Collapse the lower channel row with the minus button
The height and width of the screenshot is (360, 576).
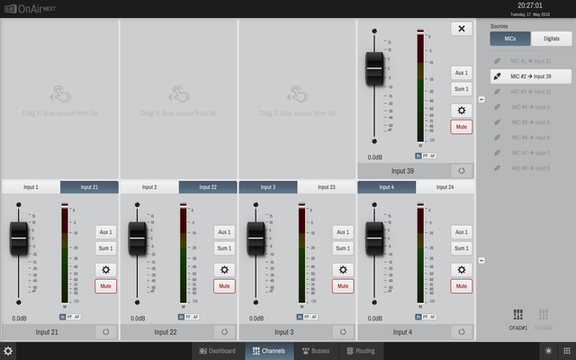[x=481, y=260]
